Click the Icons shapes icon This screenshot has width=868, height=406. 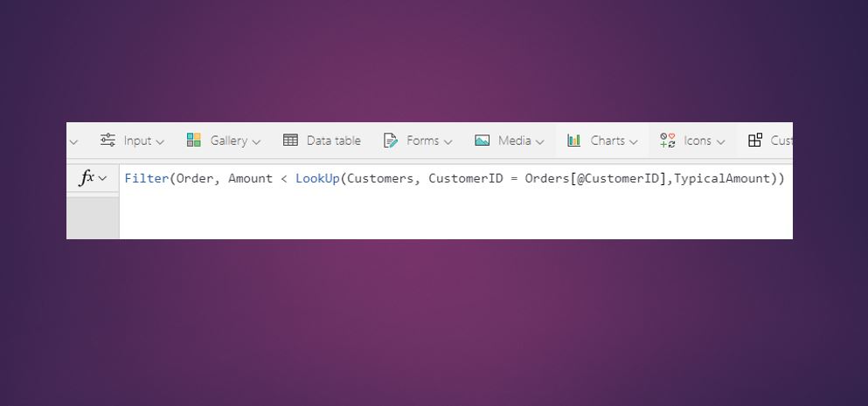click(668, 141)
